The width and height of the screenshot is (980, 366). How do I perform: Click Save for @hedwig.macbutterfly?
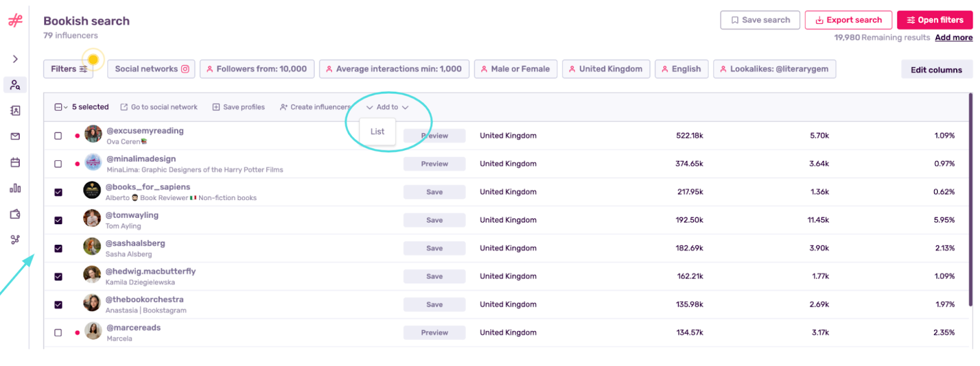[x=434, y=277]
